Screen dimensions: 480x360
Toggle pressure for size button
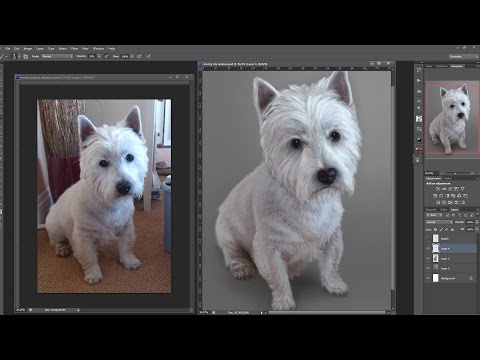tap(149, 56)
